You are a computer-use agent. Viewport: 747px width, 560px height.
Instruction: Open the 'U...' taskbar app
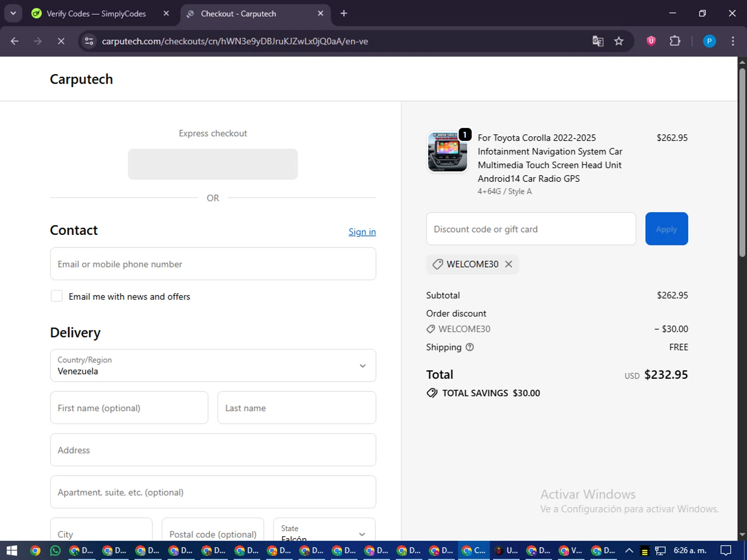click(x=506, y=551)
